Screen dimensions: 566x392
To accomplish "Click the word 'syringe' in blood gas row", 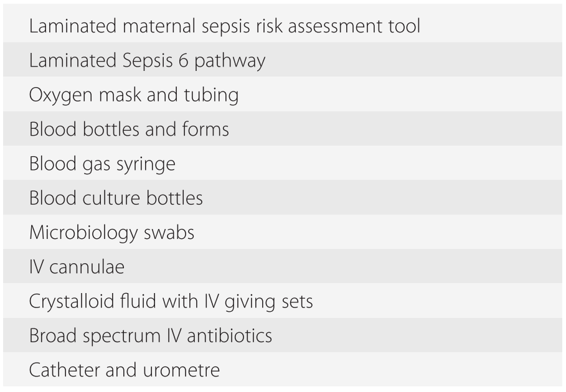I will (x=145, y=164).
